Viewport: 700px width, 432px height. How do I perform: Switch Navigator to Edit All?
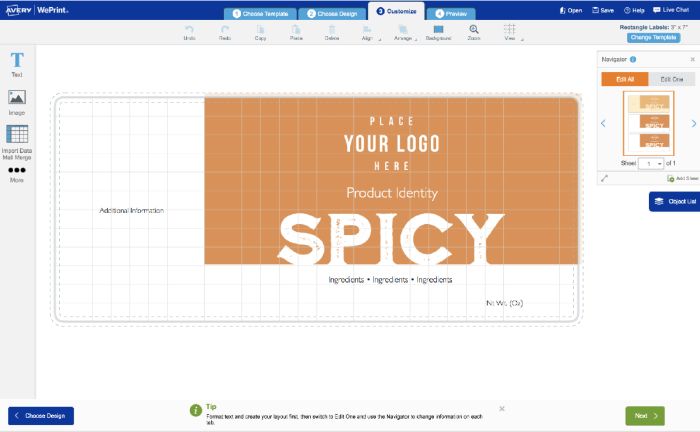tap(624, 79)
